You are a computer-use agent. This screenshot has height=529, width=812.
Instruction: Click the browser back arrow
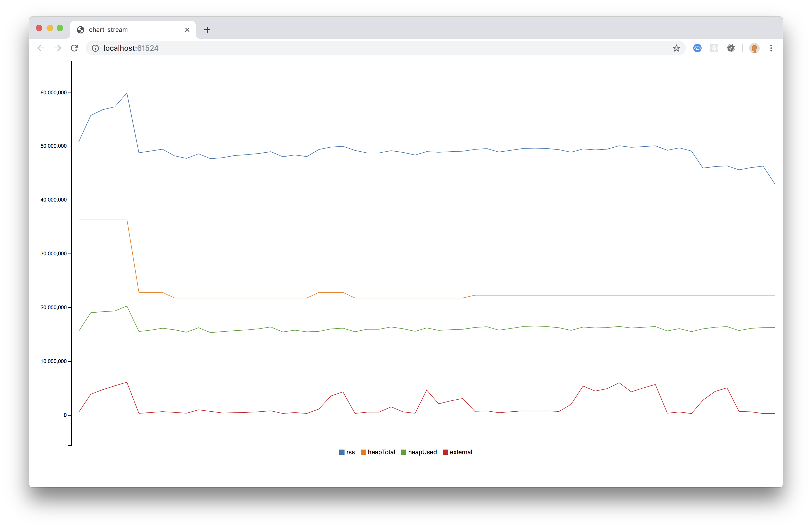(x=41, y=48)
